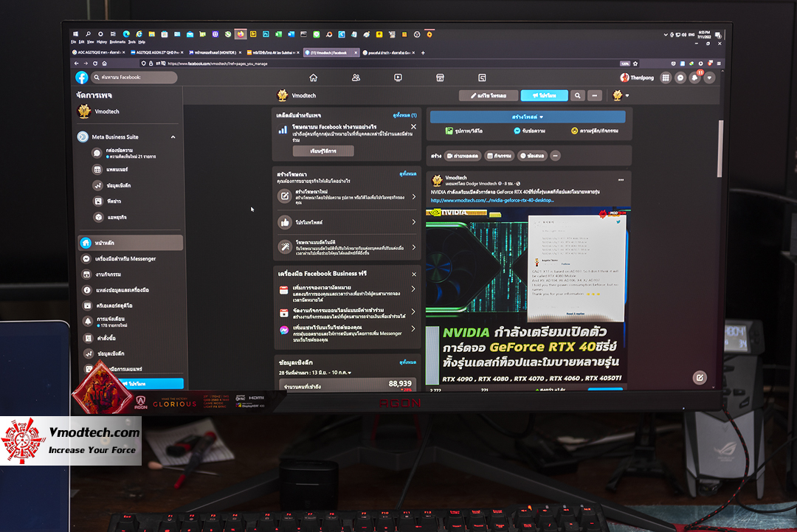Click see all link in insights card

pos(407,362)
